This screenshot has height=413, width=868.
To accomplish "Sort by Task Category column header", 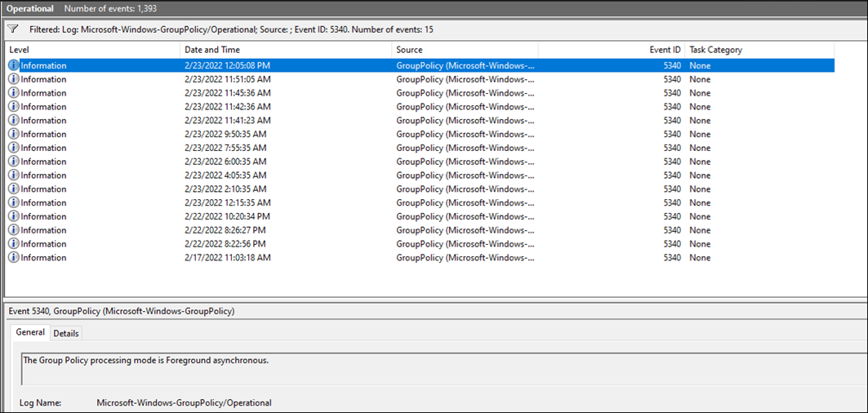I will [759, 50].
